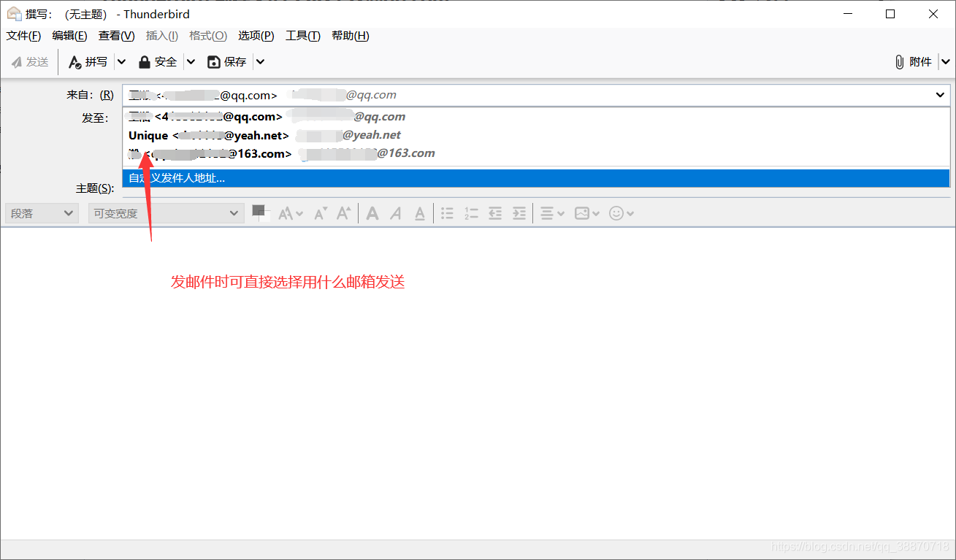This screenshot has height=560, width=956.
Task: Minimize the Thunderbird compose window
Action: 848,14
